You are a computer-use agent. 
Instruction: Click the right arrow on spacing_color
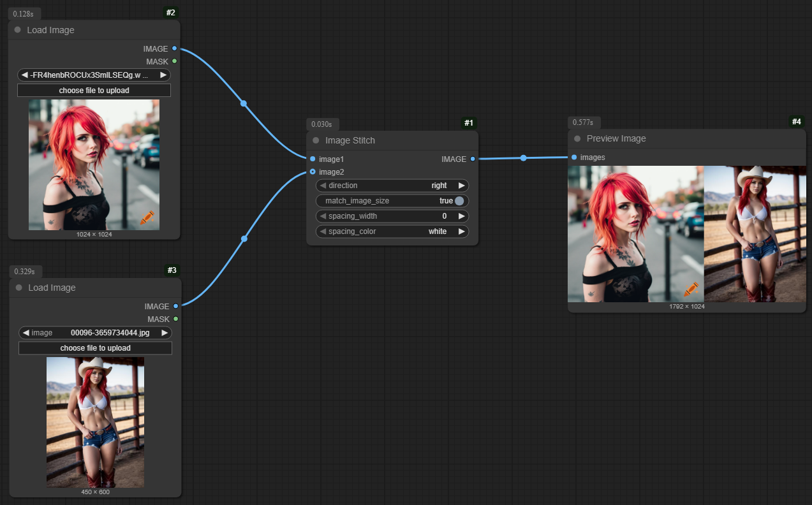pos(462,231)
